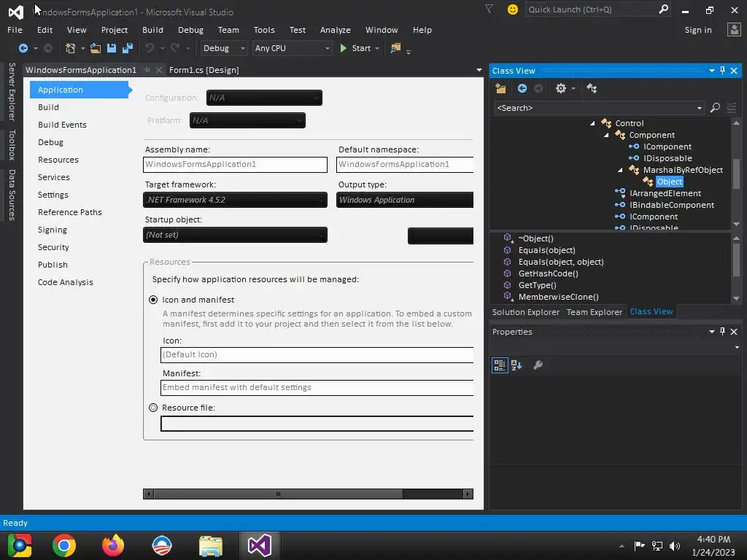Image resolution: width=747 pixels, height=560 pixels.
Task: Open the Analyze menu
Action: click(x=336, y=30)
